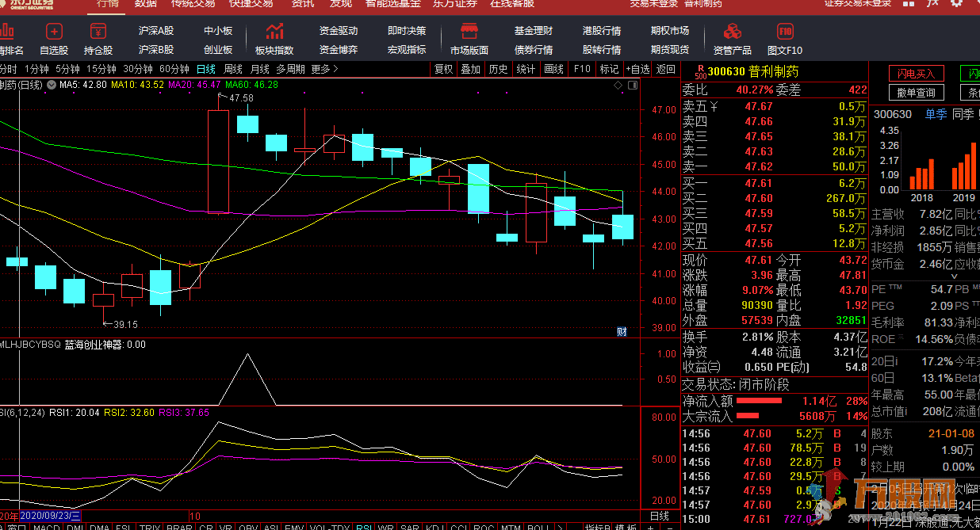Image resolution: width=980 pixels, height=530 pixels.
Task: Select the OBV indicator tab
Action: click(x=248, y=526)
